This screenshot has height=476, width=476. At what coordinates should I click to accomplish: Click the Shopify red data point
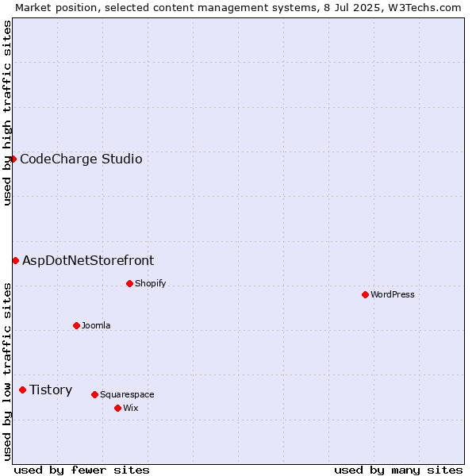[x=129, y=283]
